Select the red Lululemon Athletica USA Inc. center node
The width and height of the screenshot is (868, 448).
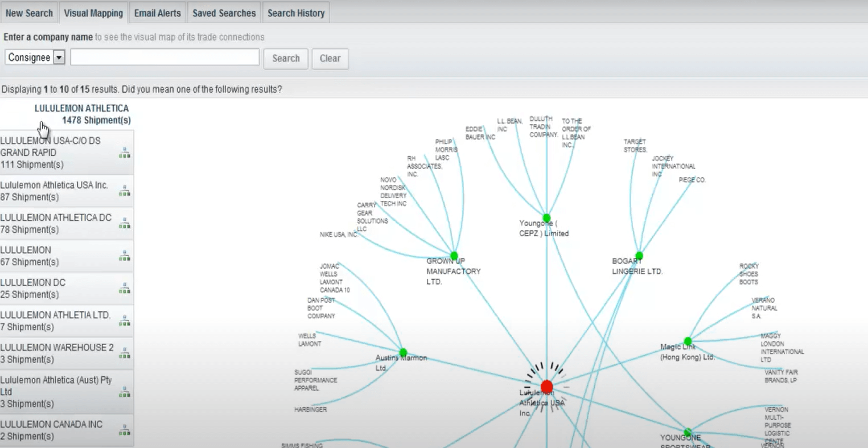coord(546,387)
